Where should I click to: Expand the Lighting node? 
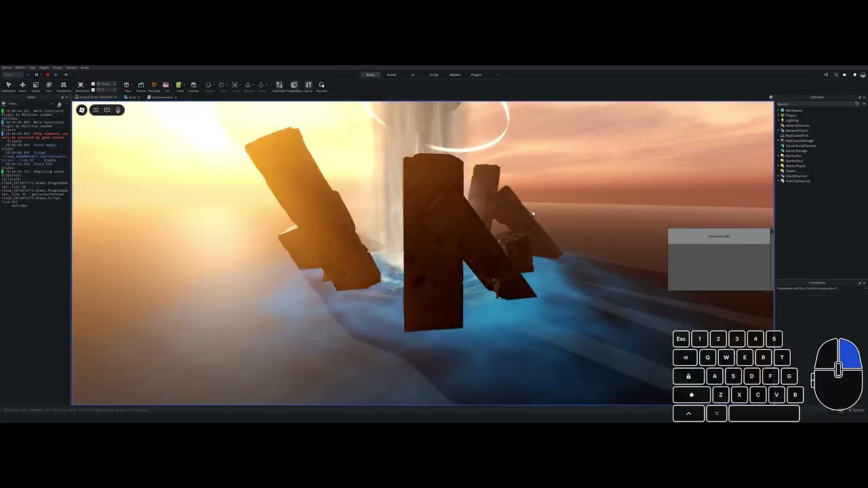778,121
